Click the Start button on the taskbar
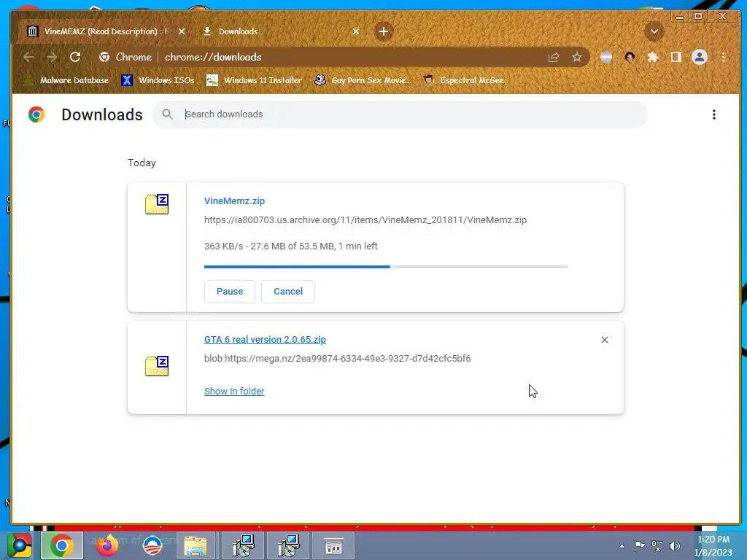Viewport: 747px width, 560px height. coord(19,545)
